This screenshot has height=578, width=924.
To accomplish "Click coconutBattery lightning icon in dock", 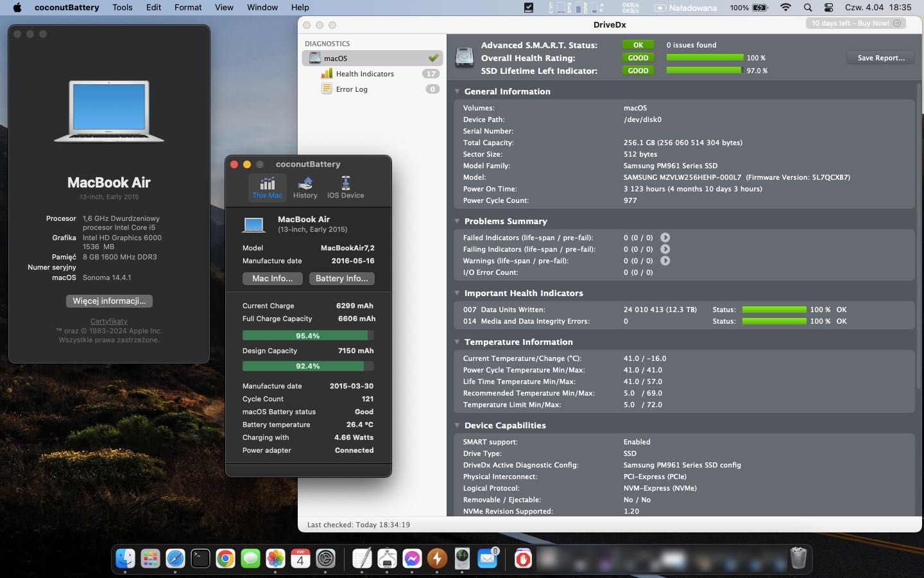I will coord(437,559).
